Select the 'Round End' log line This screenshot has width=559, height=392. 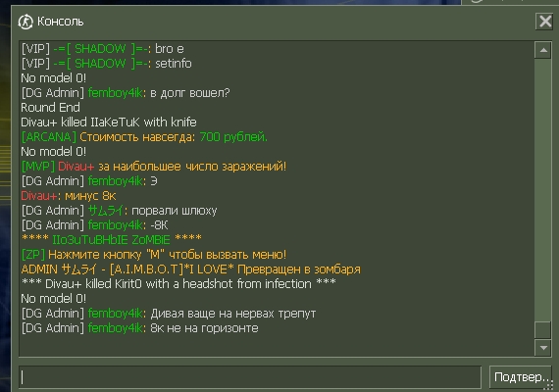[x=50, y=107]
